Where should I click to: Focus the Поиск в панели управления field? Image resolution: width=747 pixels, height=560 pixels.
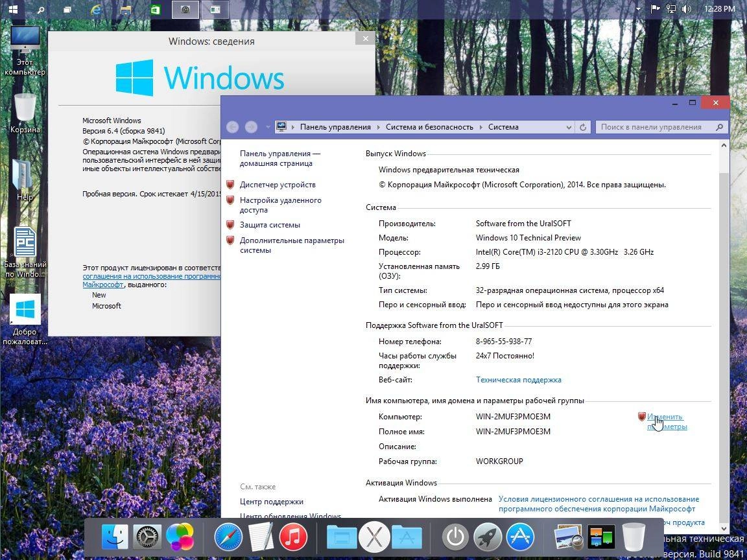(x=661, y=127)
